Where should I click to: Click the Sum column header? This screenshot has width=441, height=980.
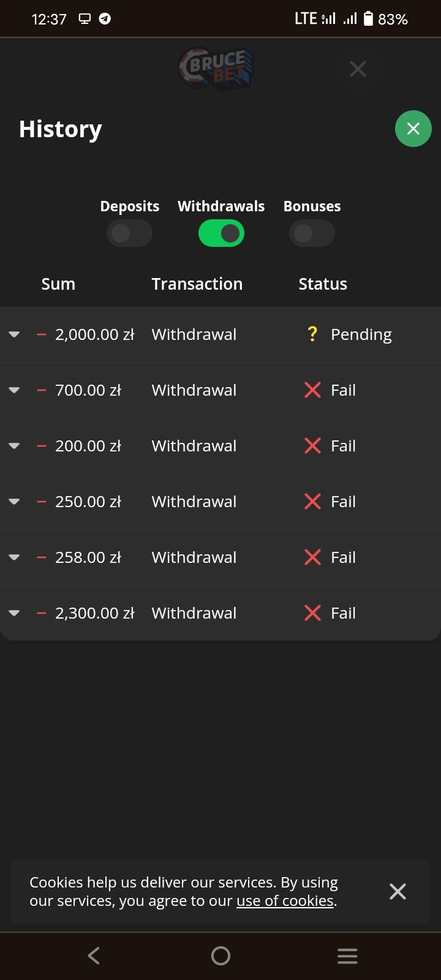[x=58, y=284]
